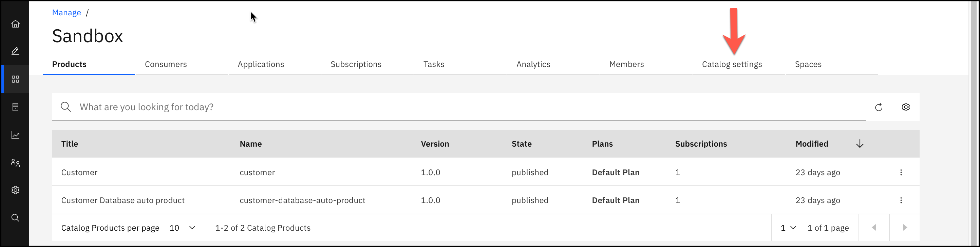Expand the items per page dropdown
980x247 pixels.
click(183, 228)
